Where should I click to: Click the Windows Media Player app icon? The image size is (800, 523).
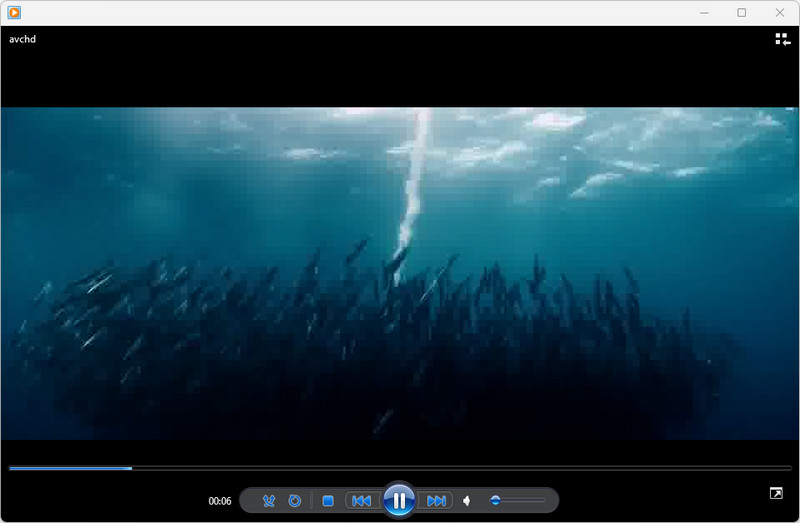click(14, 12)
